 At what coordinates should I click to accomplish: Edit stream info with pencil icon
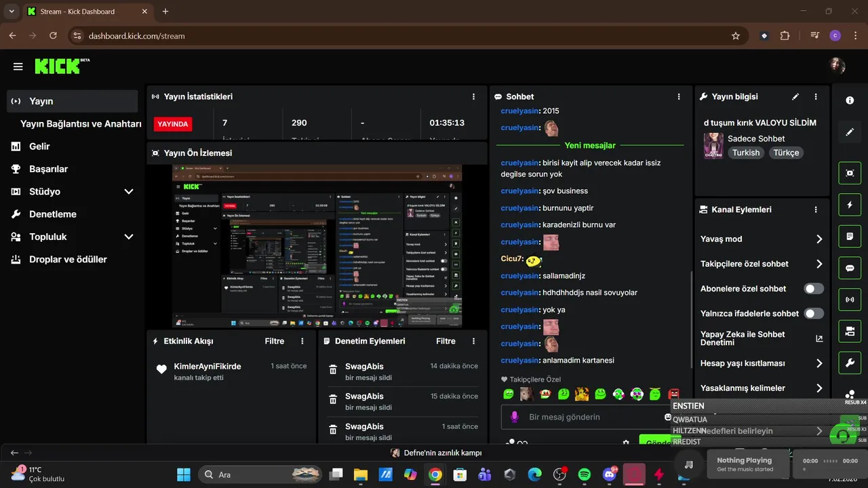point(795,97)
